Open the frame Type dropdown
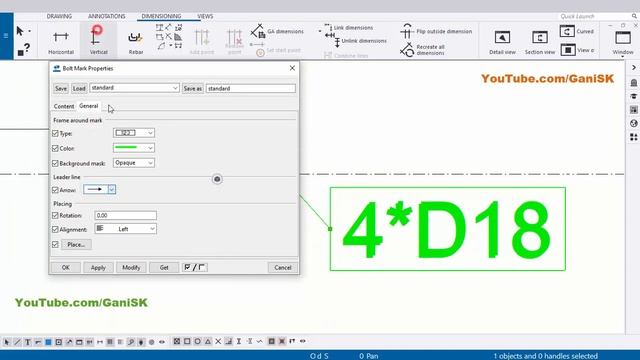Viewport: 640px width, 360px height. click(134, 133)
